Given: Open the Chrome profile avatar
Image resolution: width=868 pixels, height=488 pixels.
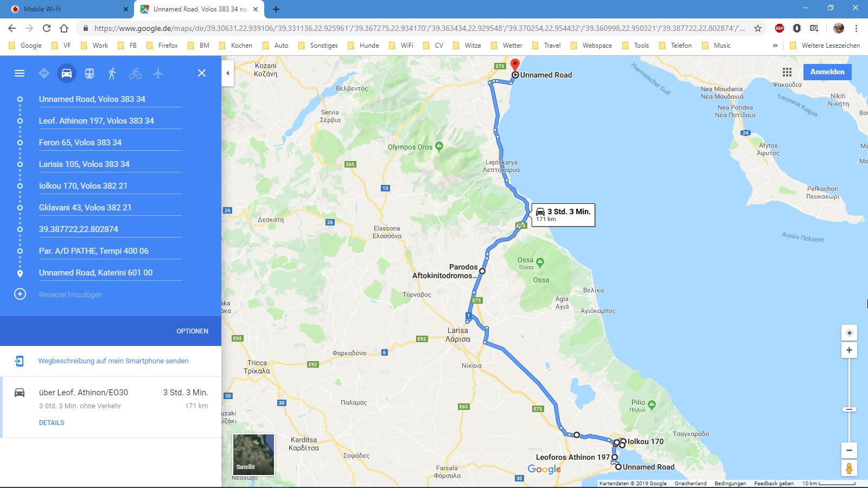Looking at the screenshot, I should (x=839, y=28).
